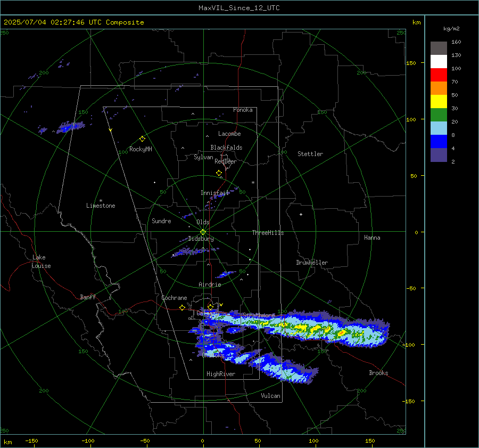479x448 pixels.
Task: Select the orange 50–70 legend swatch
Action: (x=439, y=88)
